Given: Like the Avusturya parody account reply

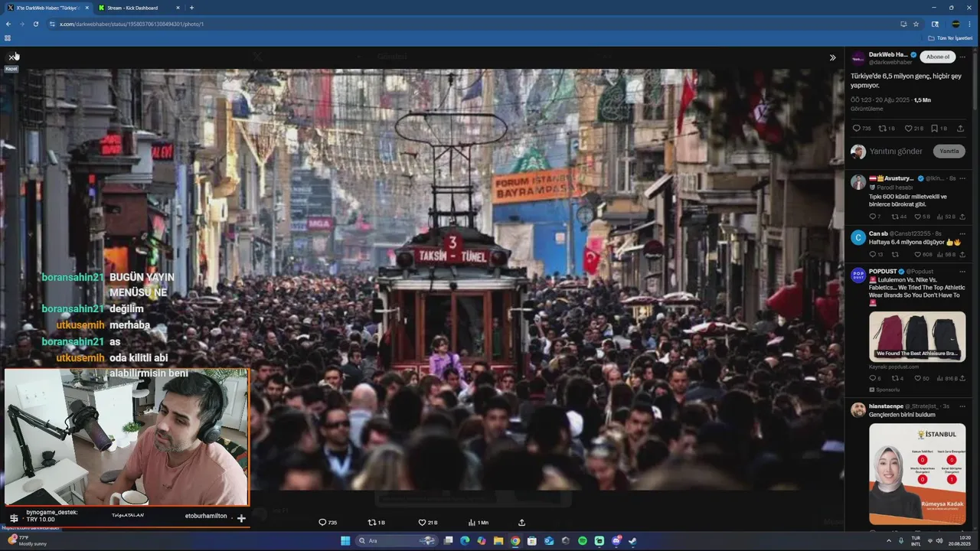Looking at the screenshot, I should tap(916, 217).
